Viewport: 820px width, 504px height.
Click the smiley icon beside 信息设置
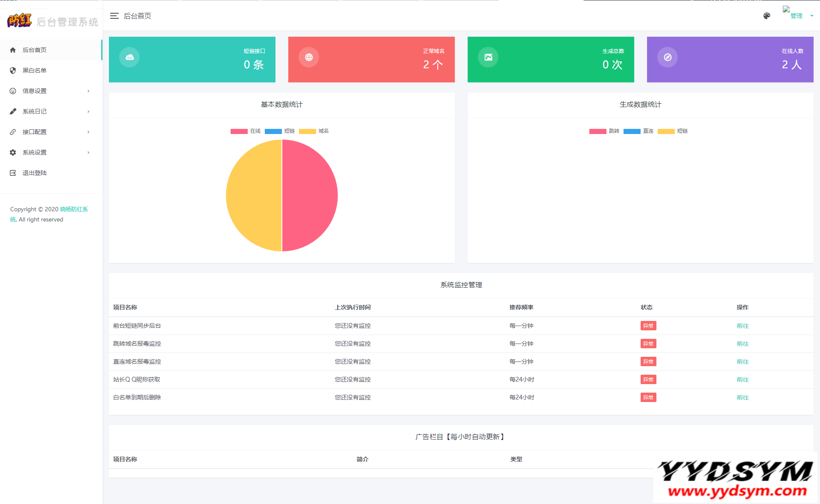click(13, 91)
